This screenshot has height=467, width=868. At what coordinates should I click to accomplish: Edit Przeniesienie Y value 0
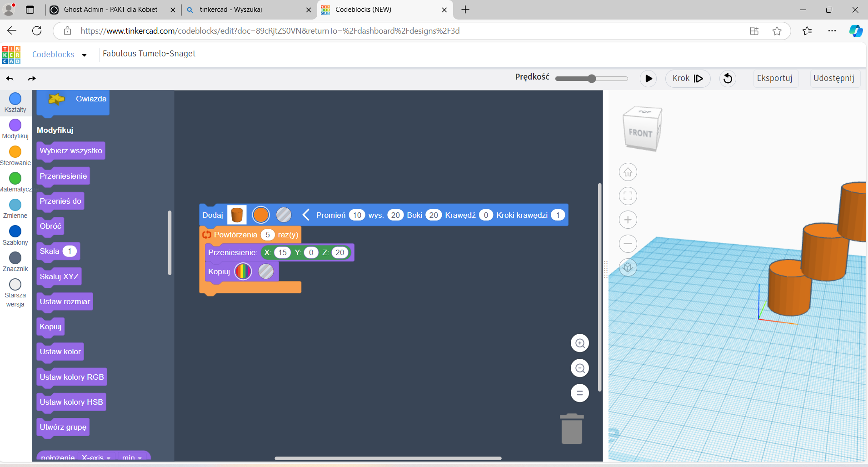tap(311, 252)
